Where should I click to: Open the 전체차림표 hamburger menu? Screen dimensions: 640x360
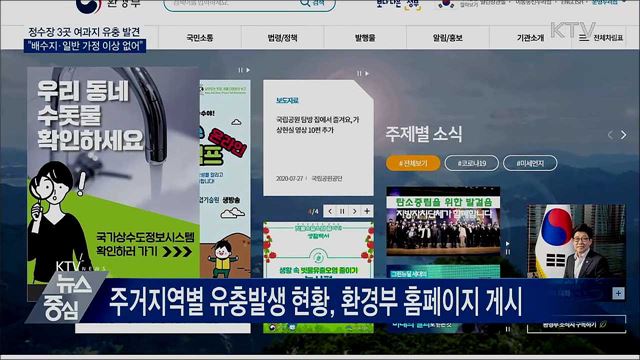(601, 38)
